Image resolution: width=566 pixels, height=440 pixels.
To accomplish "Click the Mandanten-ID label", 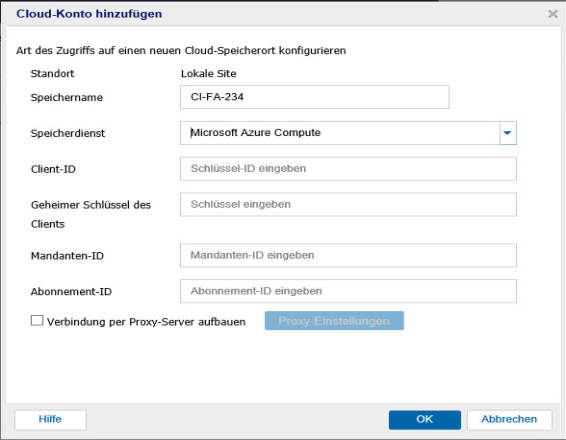I will (67, 256).
